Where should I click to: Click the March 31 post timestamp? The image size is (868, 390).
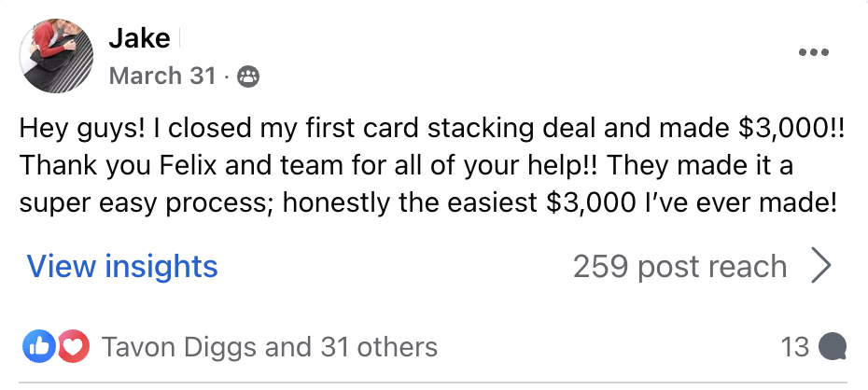pyautogui.click(x=162, y=77)
